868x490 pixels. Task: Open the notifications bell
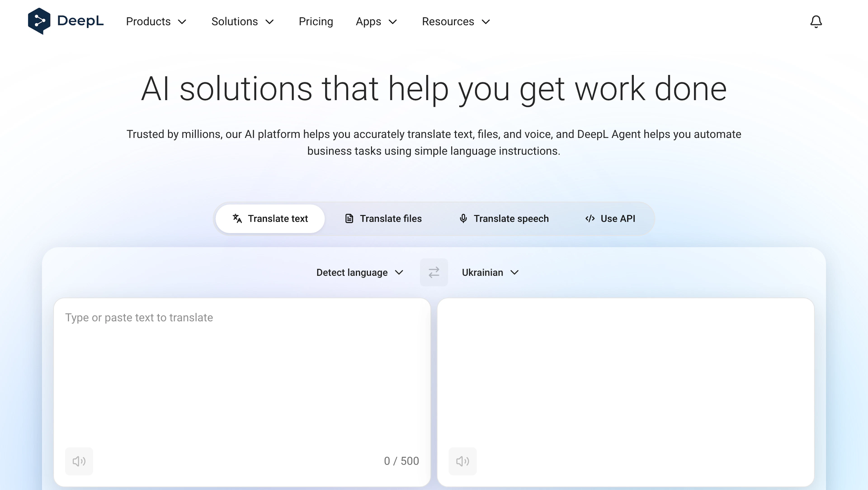[x=816, y=21]
